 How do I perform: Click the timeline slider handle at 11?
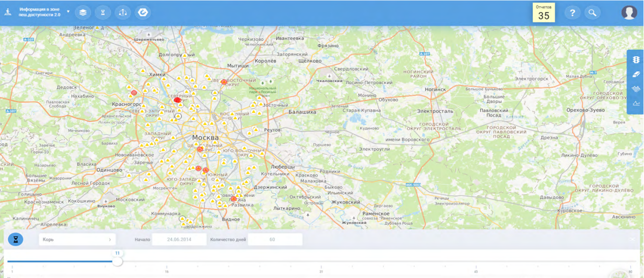click(117, 261)
